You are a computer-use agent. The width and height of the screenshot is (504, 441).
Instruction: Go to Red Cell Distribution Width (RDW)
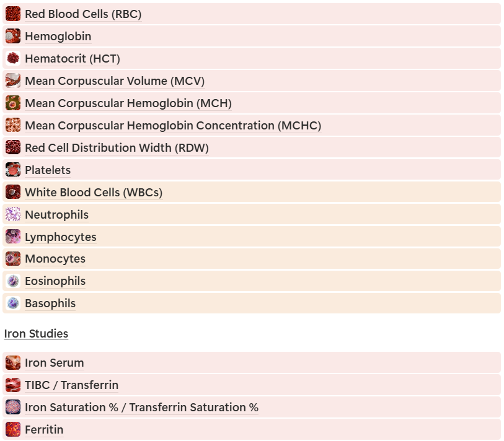pyautogui.click(x=117, y=148)
